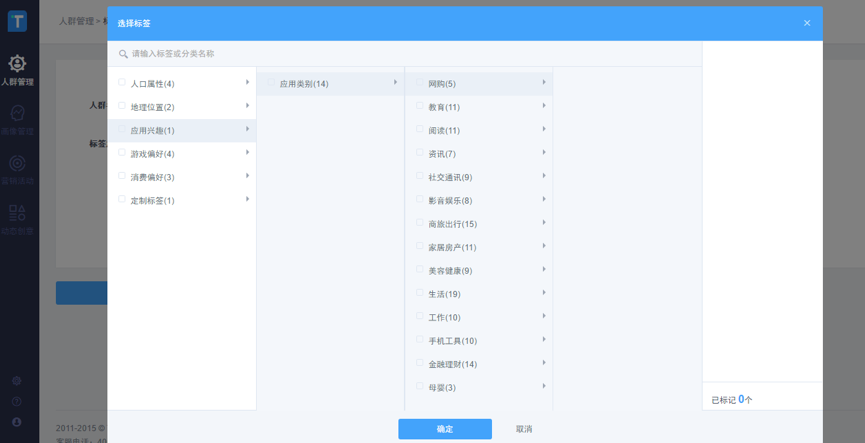Viewport: 865px width, 443px height.
Task: Click the 人群管理 sidebar icon
Action: 17,66
